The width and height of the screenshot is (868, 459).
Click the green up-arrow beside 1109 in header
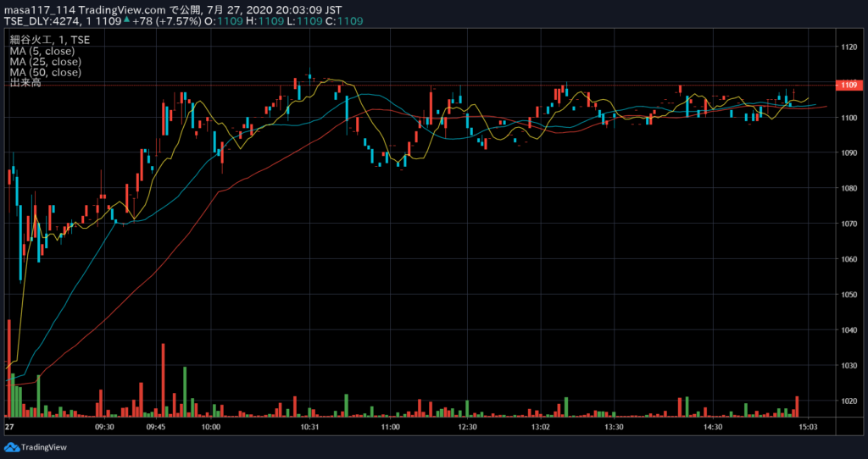126,20
